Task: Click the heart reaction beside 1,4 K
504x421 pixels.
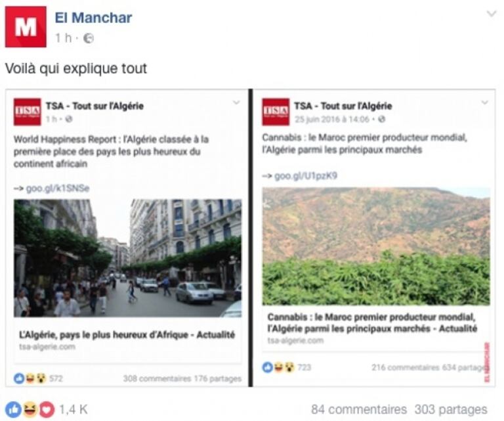Action: pyautogui.click(x=47, y=409)
